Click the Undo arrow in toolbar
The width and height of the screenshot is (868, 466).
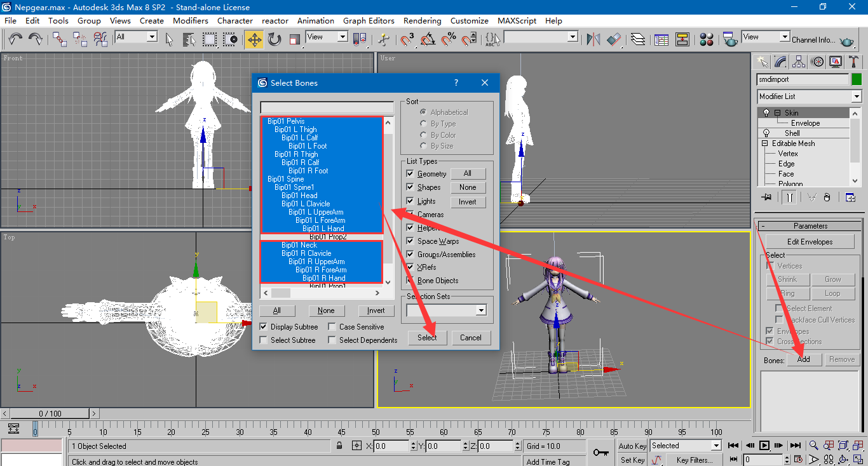tap(15, 39)
